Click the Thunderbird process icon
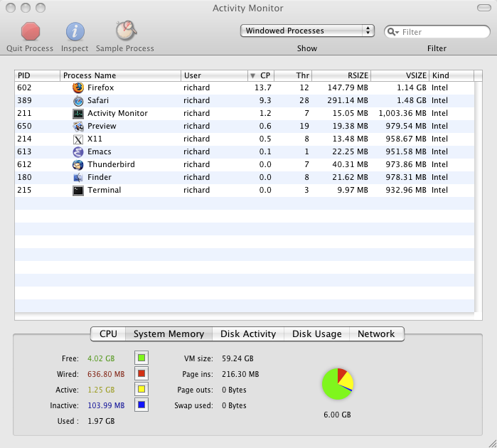The height and width of the screenshot is (448, 497). click(78, 164)
